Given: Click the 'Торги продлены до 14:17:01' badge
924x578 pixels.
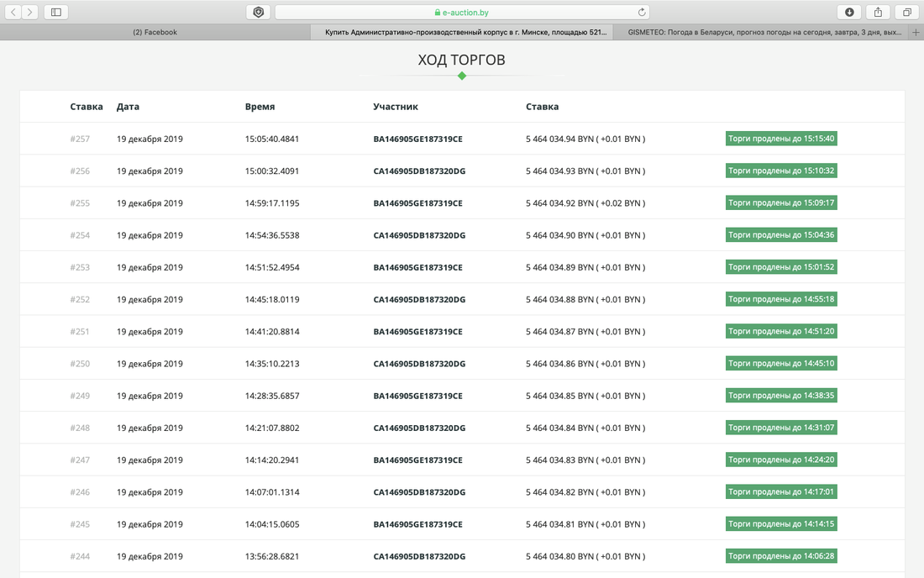Looking at the screenshot, I should tap(781, 492).
